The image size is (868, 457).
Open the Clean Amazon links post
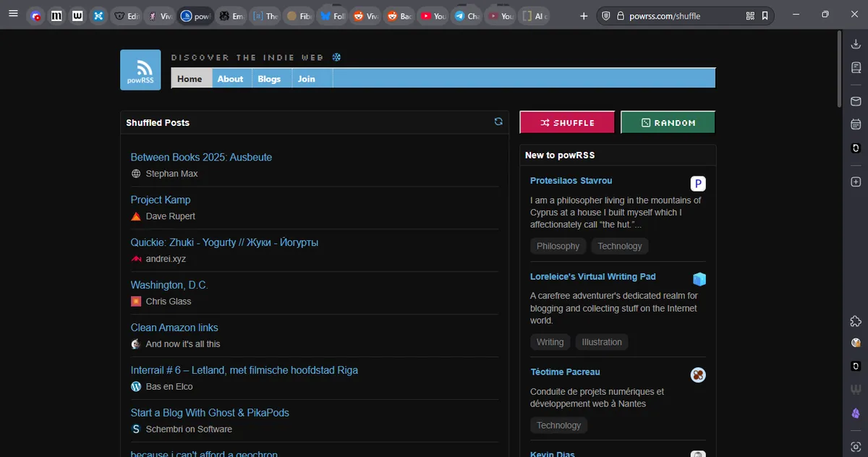[x=174, y=328]
